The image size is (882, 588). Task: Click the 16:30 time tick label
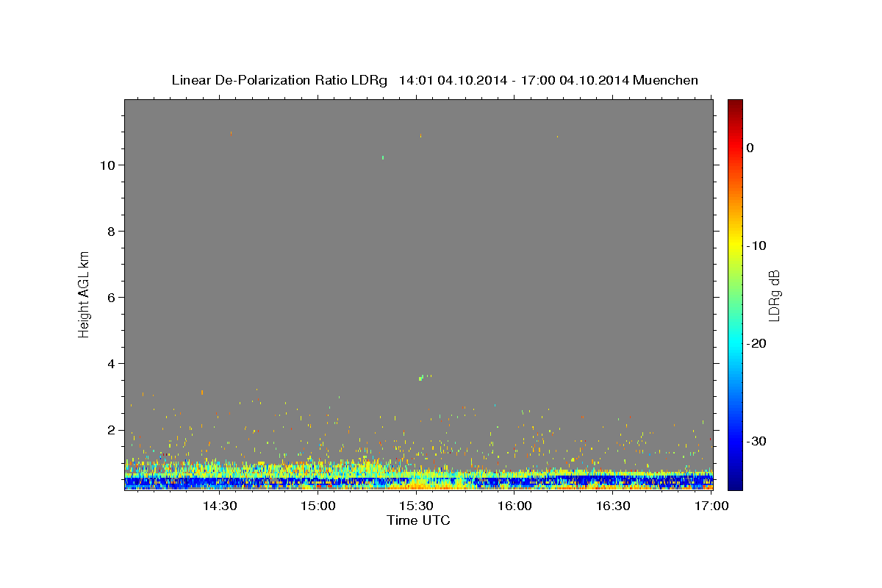point(613,506)
